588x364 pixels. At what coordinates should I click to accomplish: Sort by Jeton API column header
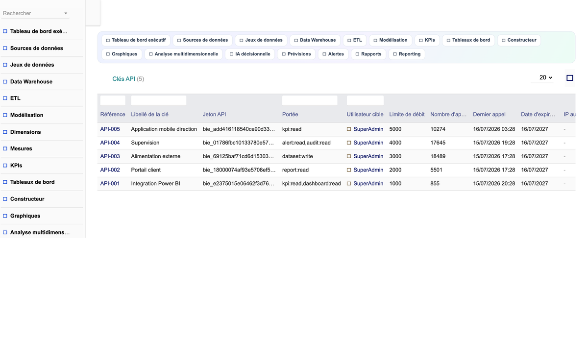click(215, 115)
